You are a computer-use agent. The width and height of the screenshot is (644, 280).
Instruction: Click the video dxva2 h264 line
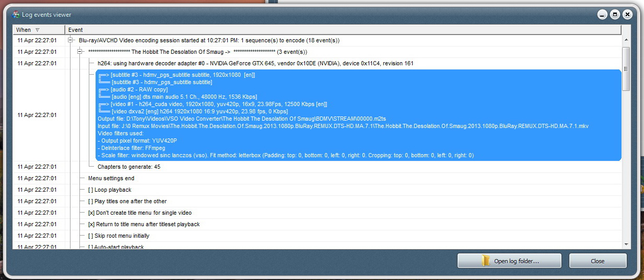pyautogui.click(x=193, y=111)
